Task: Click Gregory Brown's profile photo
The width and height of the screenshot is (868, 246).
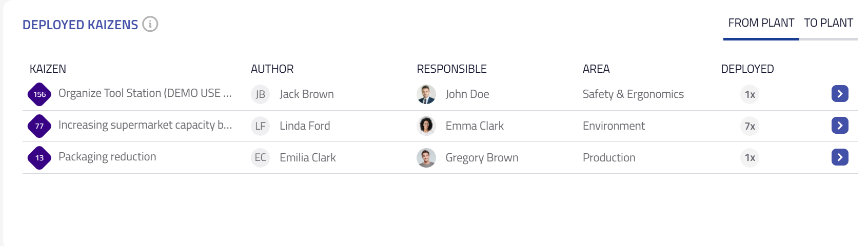Action: point(426,158)
